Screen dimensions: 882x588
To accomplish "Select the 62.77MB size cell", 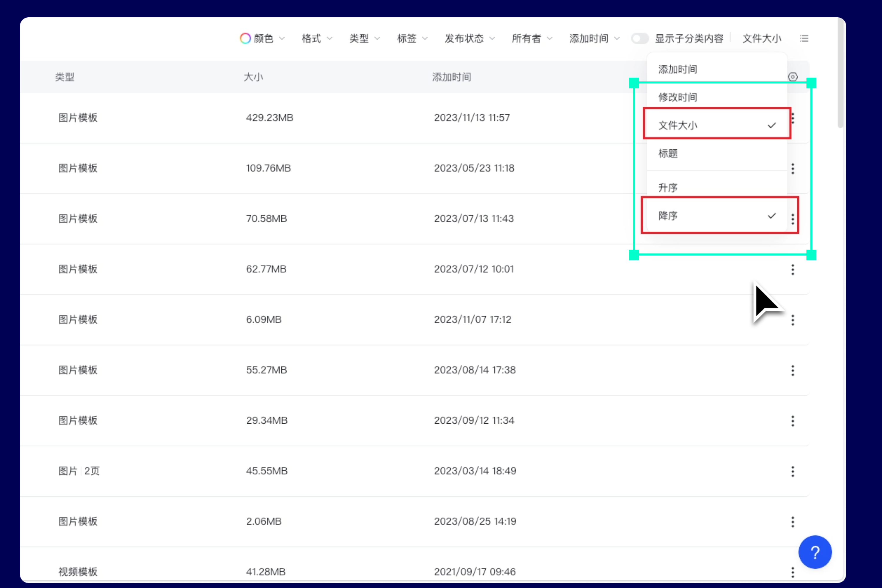I will (266, 269).
